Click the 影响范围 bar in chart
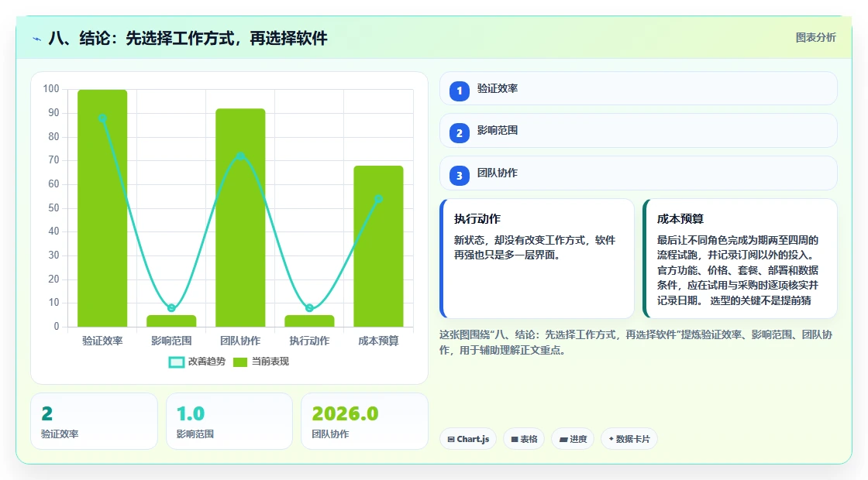Screen dimensions: 868x480 [171, 321]
